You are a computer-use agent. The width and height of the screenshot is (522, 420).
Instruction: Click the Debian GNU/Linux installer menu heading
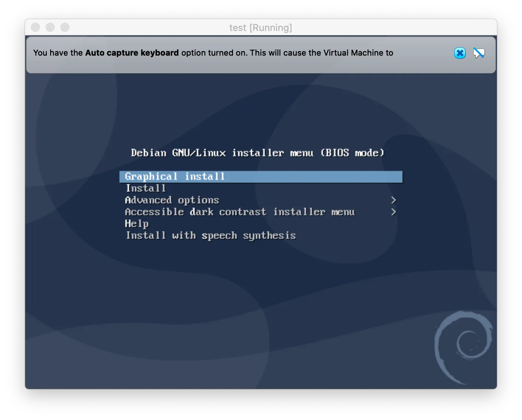tap(258, 153)
